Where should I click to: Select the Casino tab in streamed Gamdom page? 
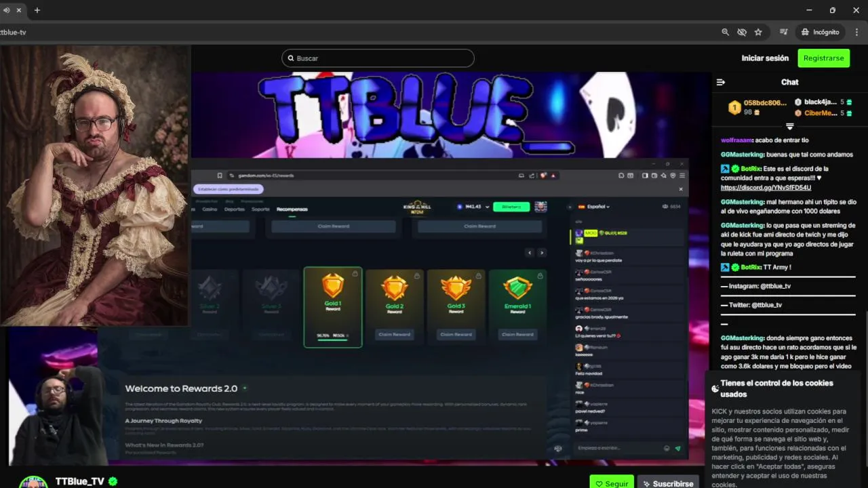coord(210,209)
